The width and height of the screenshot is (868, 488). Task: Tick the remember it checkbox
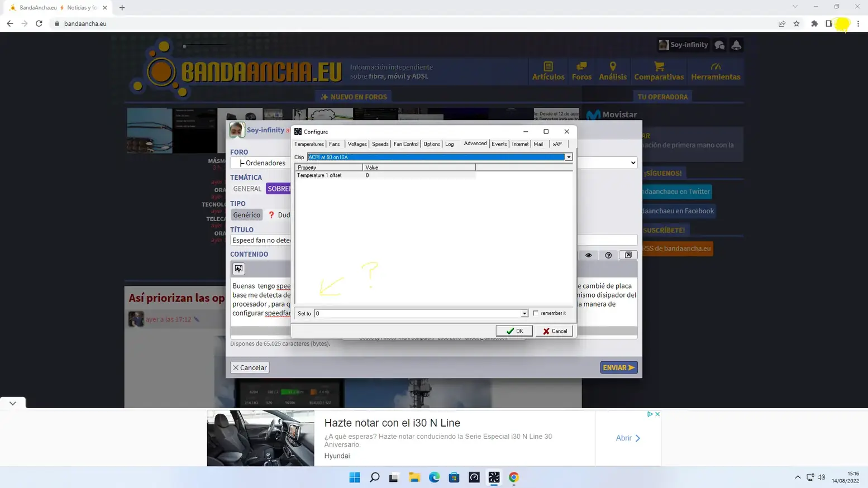click(536, 313)
